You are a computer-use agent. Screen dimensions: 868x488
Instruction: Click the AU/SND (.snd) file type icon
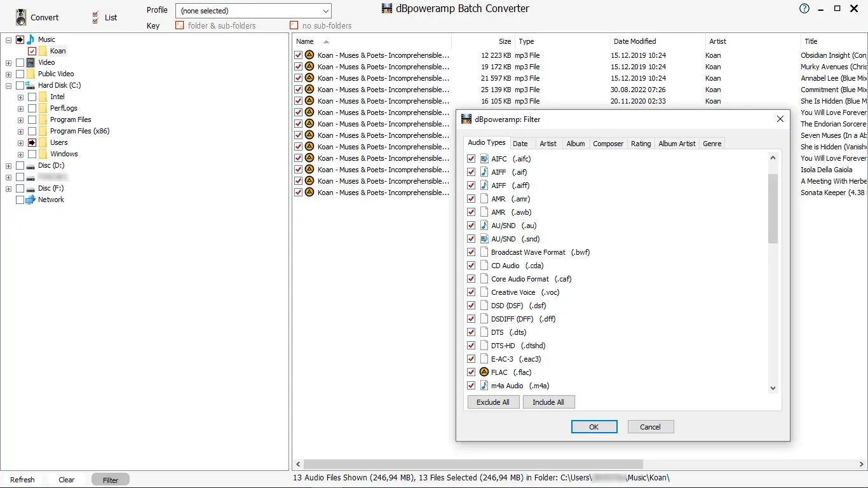[484, 239]
